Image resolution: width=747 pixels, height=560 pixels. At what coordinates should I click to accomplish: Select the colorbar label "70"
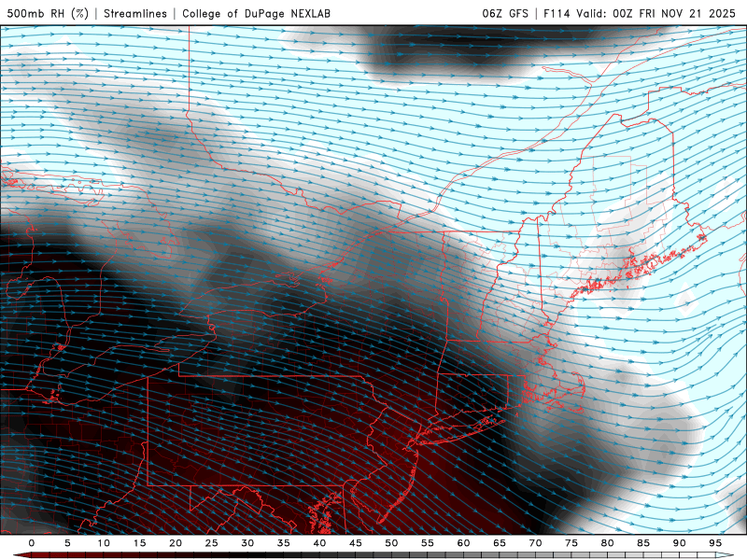pyautogui.click(x=535, y=543)
